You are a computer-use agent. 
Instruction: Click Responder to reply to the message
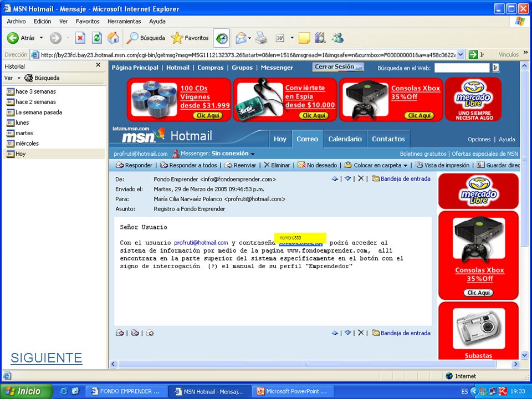(x=134, y=165)
